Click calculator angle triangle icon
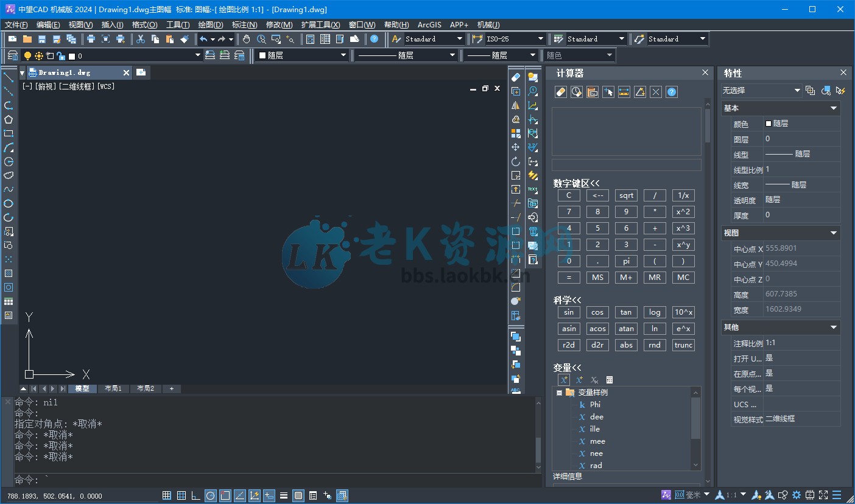855x504 pixels. click(x=640, y=92)
